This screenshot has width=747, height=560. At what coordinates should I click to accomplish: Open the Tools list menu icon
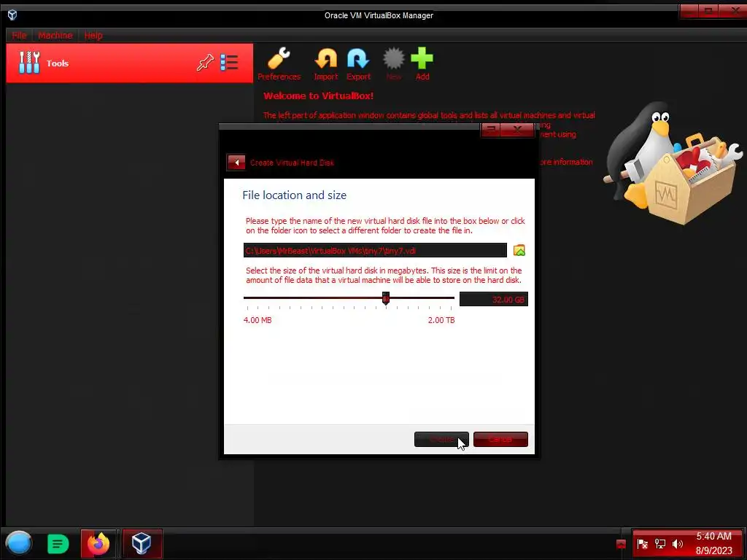tap(229, 63)
